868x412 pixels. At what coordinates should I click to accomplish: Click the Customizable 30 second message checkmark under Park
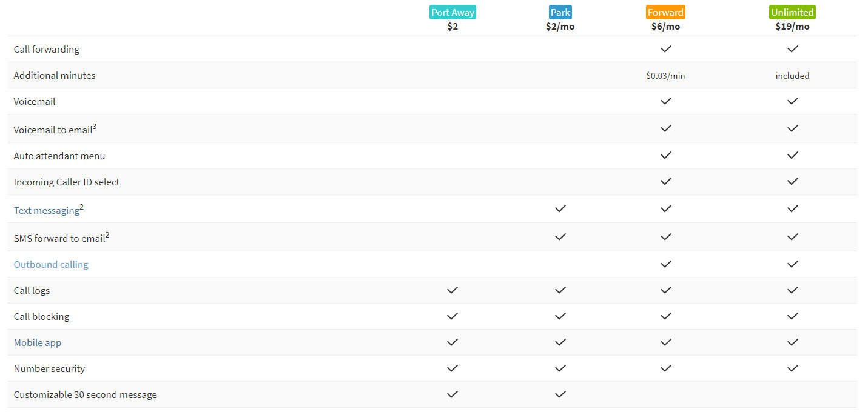pyautogui.click(x=560, y=394)
